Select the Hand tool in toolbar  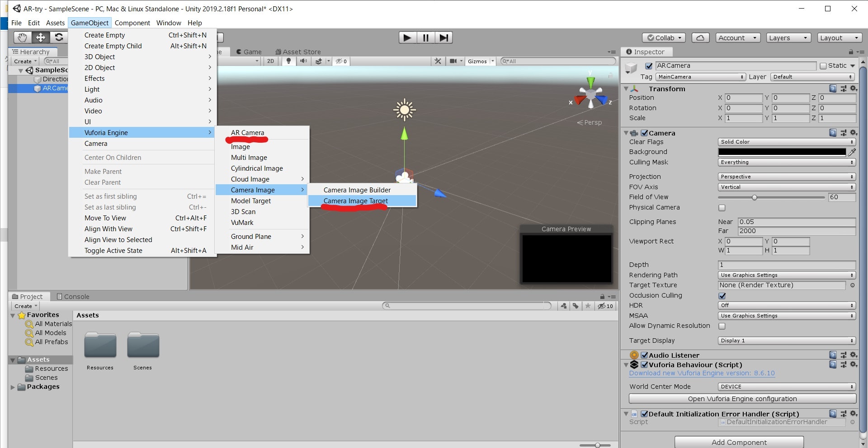(x=23, y=37)
